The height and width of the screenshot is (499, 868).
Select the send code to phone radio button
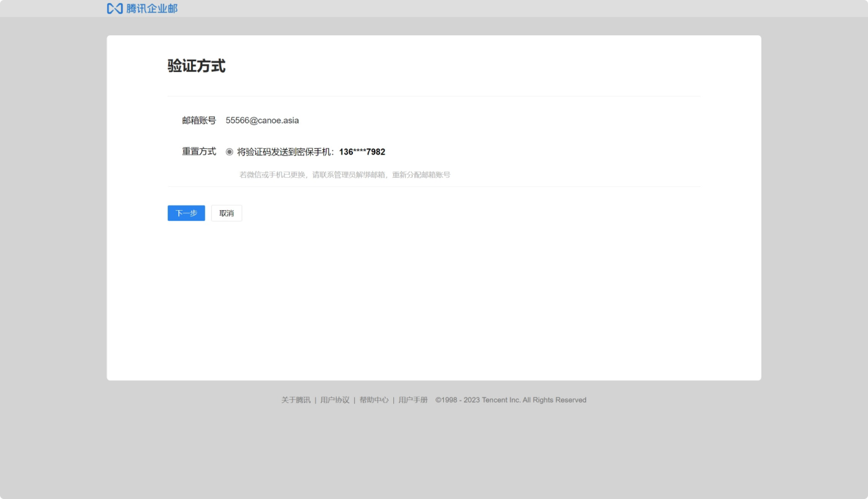229,151
